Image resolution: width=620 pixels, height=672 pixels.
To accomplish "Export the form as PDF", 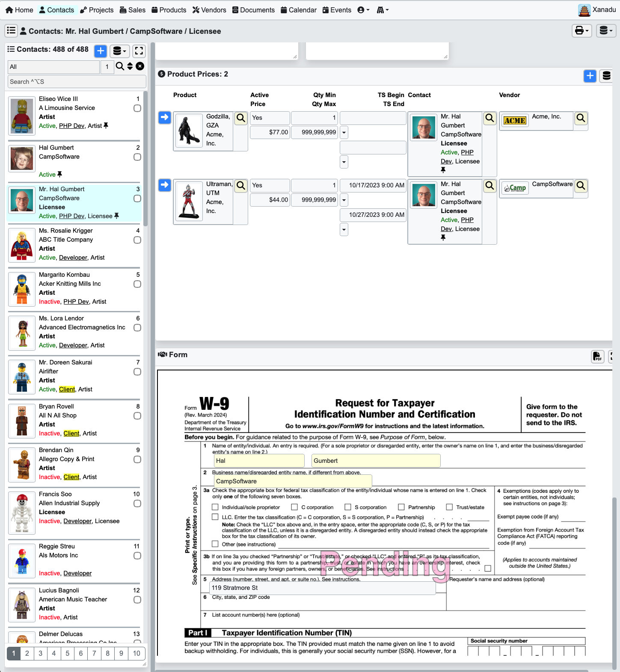I will (598, 356).
